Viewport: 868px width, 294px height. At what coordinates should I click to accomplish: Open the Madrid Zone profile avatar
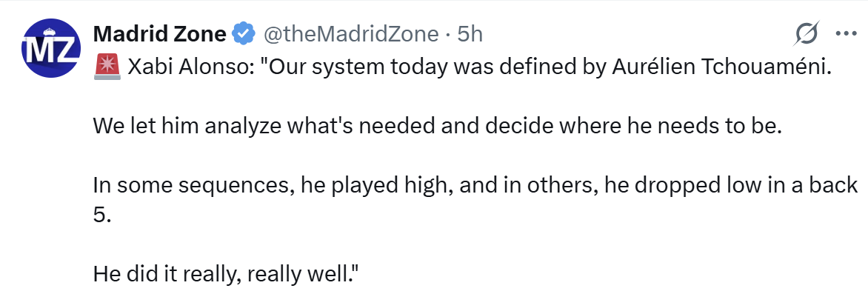tap(47, 47)
